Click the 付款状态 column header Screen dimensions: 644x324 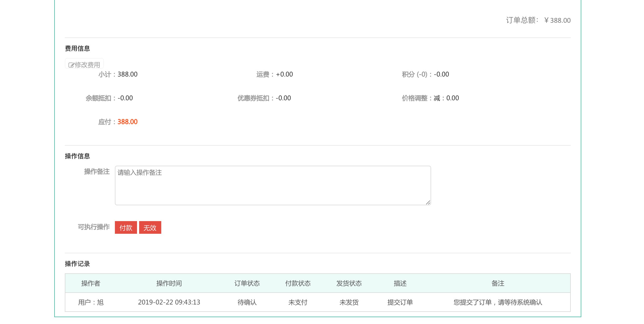click(298, 283)
